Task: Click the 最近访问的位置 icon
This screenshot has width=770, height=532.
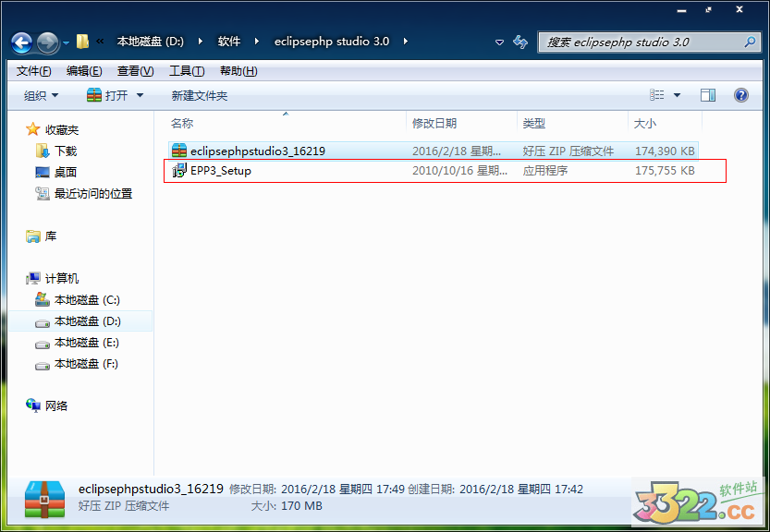Action: click(x=43, y=193)
